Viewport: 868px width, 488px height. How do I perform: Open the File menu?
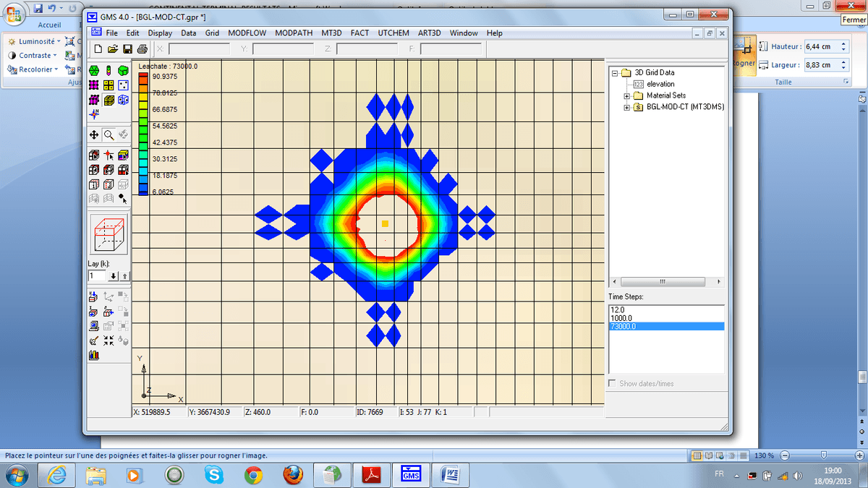pos(111,33)
